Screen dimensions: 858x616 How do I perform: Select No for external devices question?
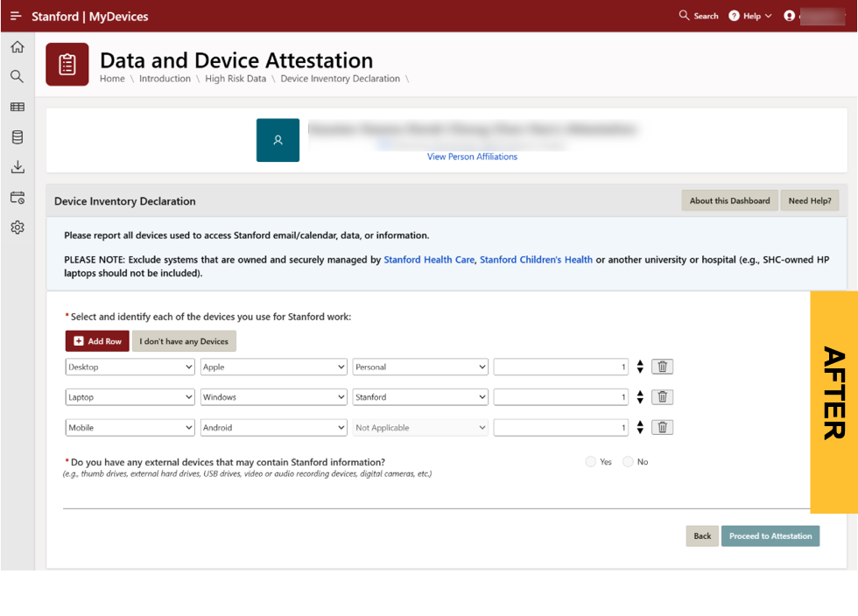[x=629, y=462]
